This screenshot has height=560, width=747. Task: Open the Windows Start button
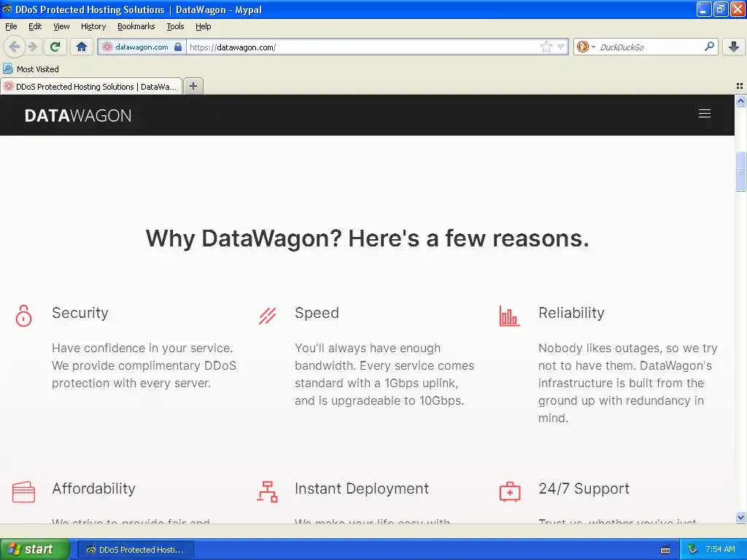click(34, 549)
